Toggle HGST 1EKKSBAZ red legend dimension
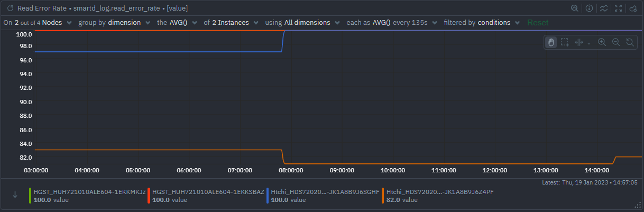644x212 pixels. point(207,196)
